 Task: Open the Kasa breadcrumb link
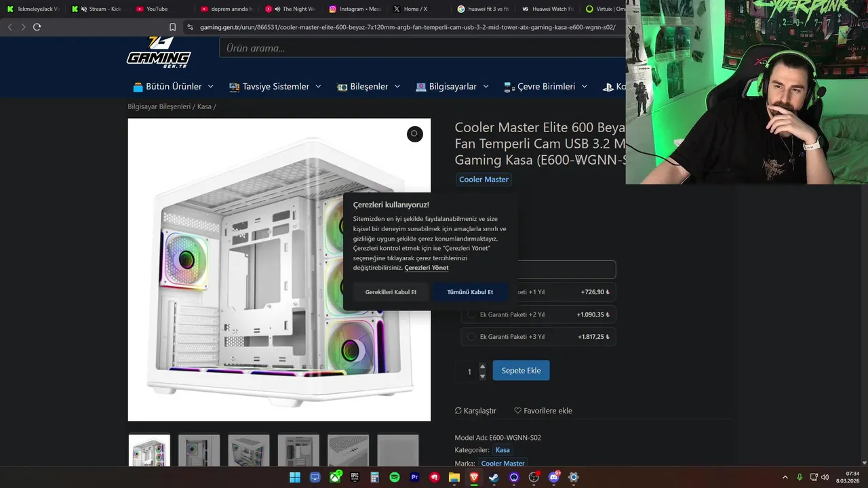coord(204,106)
